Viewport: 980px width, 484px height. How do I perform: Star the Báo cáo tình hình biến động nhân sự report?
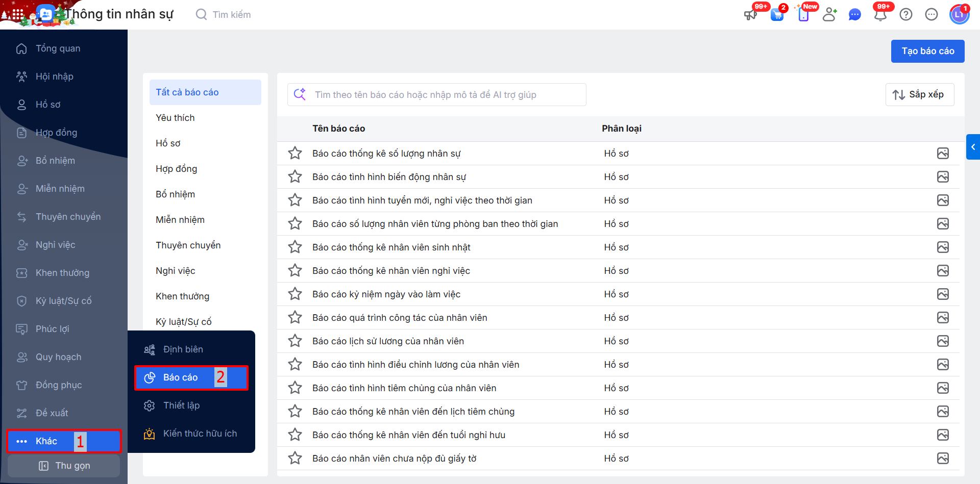coord(295,177)
